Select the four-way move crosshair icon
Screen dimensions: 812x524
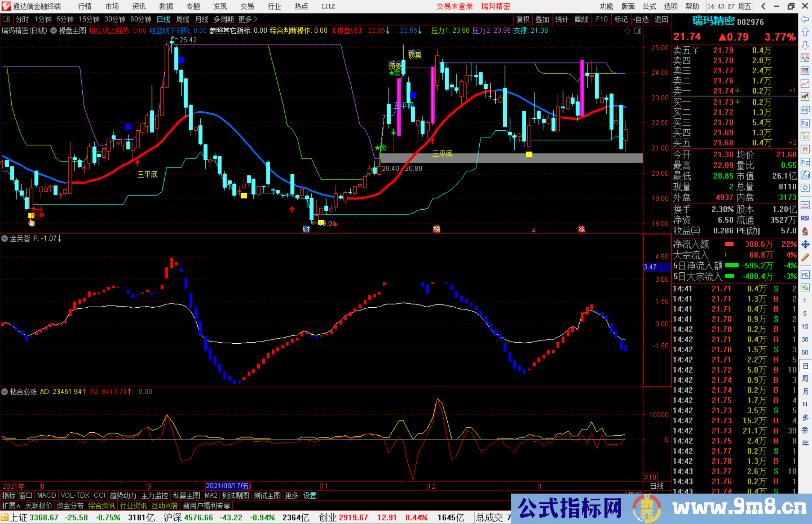(x=805, y=245)
